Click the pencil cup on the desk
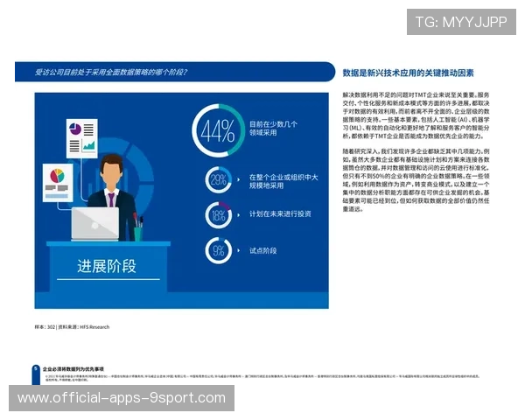Screen dimensions: 525x420 coord(138,229)
